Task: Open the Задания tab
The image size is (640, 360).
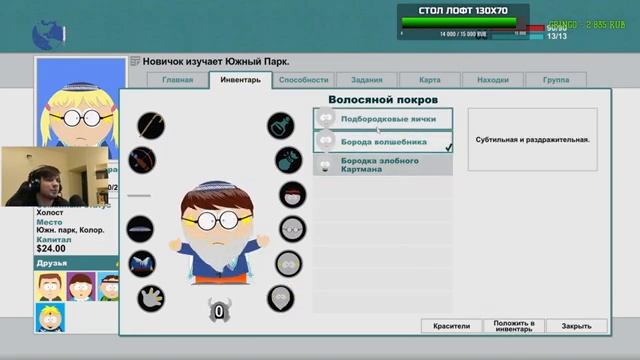Action: tap(367, 80)
